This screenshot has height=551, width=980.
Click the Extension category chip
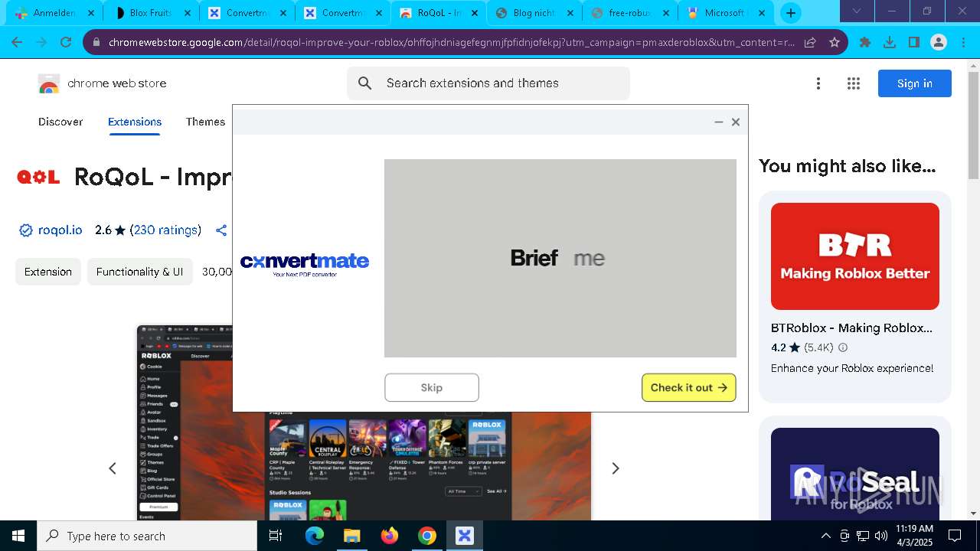point(48,272)
